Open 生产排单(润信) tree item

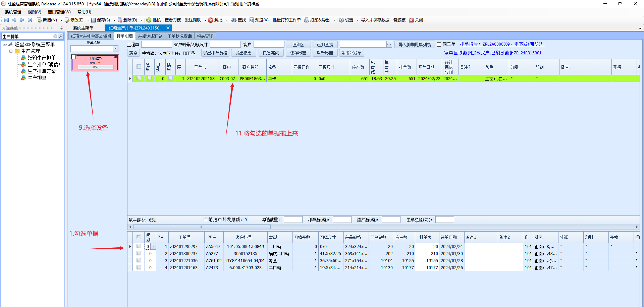(x=44, y=64)
